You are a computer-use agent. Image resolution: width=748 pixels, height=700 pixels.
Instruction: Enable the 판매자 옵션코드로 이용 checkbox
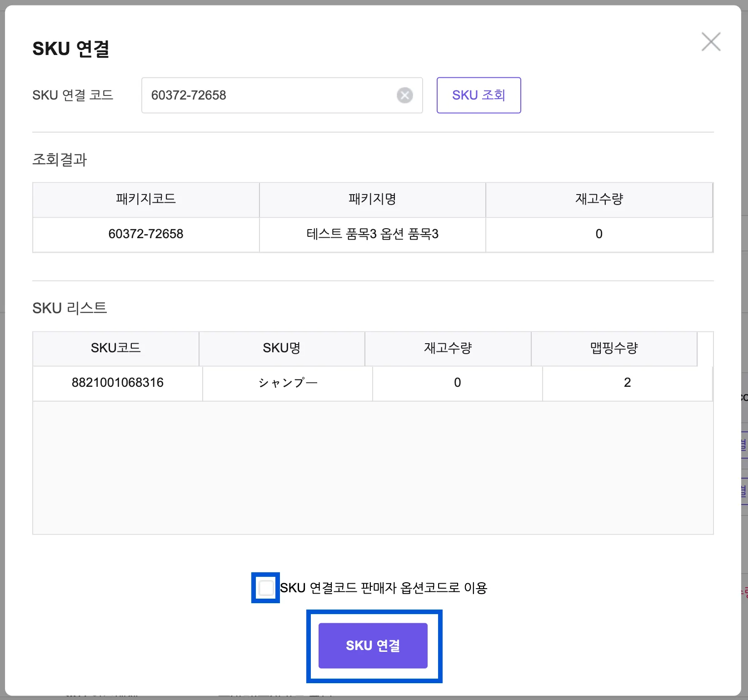point(266,588)
